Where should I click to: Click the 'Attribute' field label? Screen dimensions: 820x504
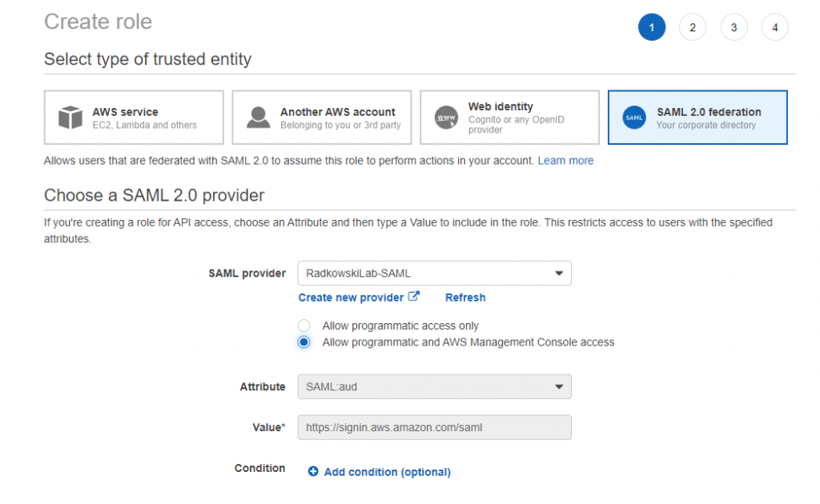(263, 386)
